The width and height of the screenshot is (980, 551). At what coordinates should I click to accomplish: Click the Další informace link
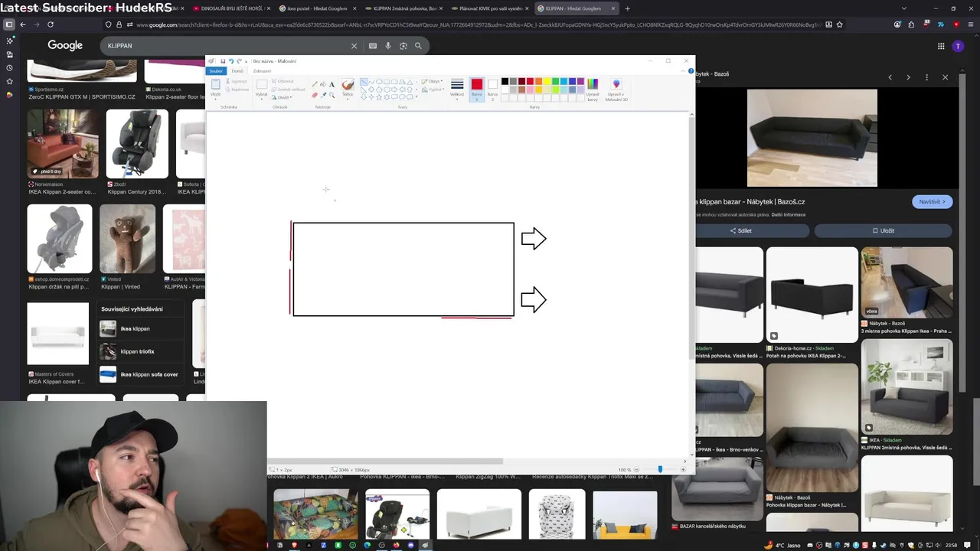coord(789,215)
